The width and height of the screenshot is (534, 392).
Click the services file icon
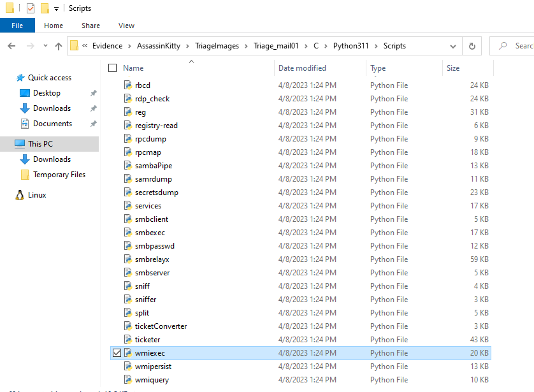click(128, 206)
